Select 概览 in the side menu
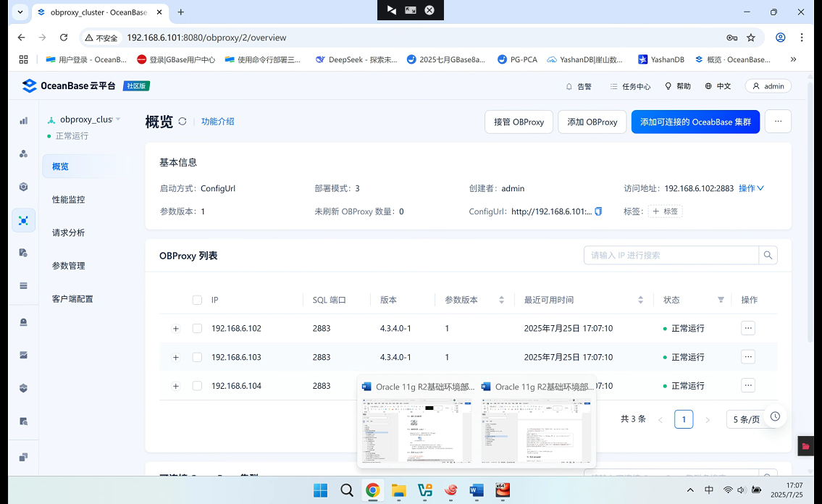This screenshot has width=822, height=504. [79, 166]
